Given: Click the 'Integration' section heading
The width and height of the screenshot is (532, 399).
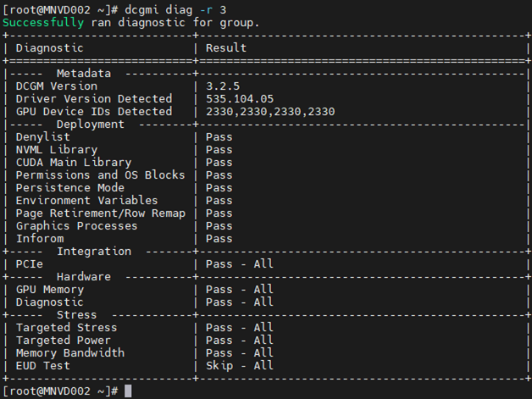Looking at the screenshot, I should point(94,252).
